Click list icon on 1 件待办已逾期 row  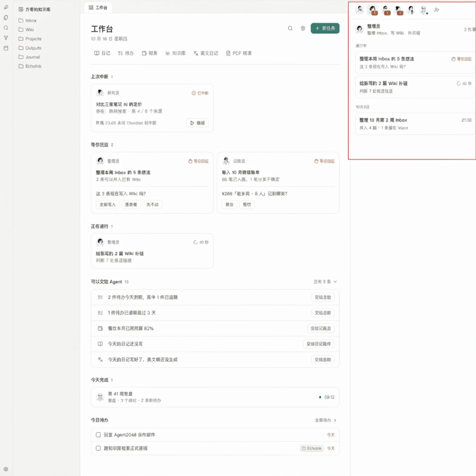100,312
